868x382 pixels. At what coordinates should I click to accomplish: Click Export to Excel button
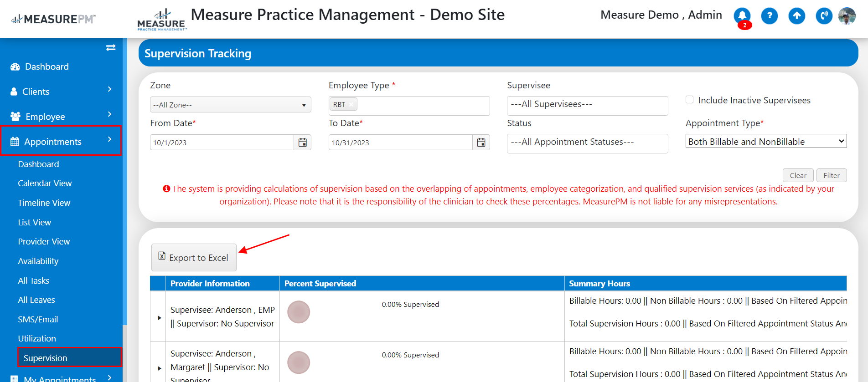(x=194, y=257)
